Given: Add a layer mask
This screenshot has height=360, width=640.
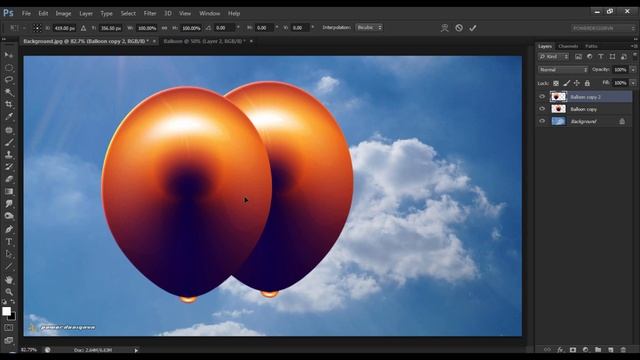Looking at the screenshot, I should coord(573,350).
